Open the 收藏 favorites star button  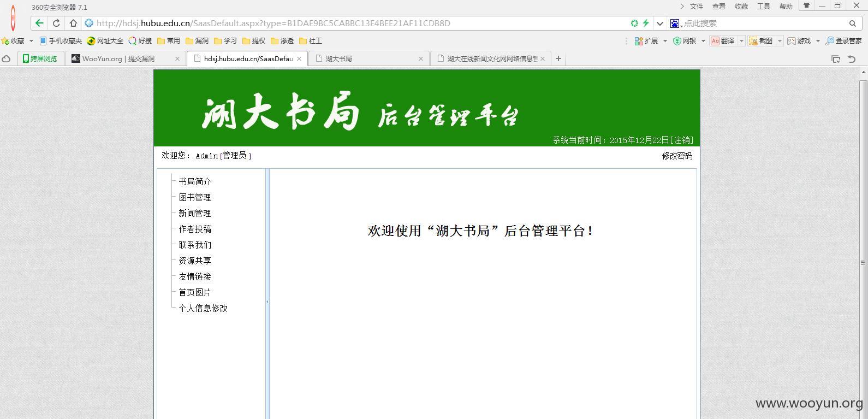pyautogui.click(x=13, y=41)
